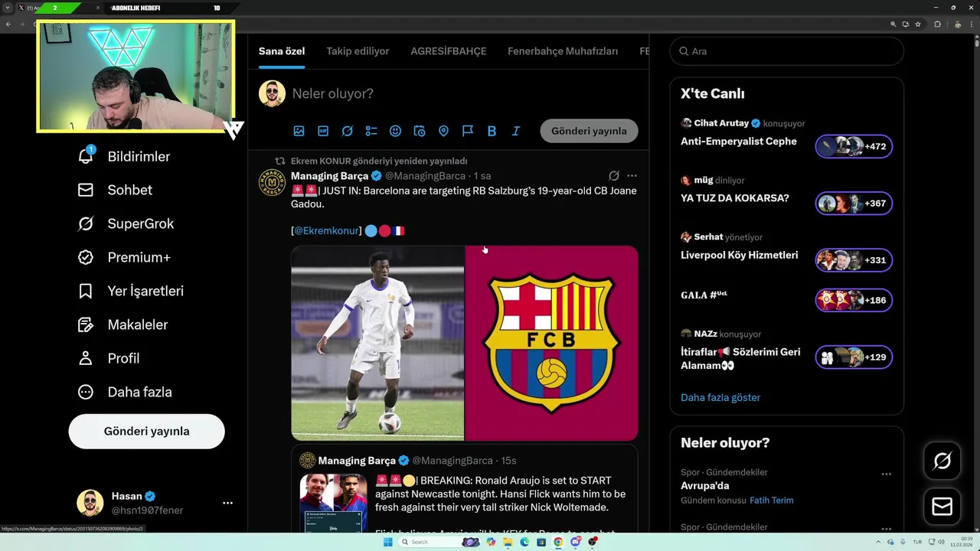
Task: Click the +129 listeners badge for NAZz
Action: [854, 357]
